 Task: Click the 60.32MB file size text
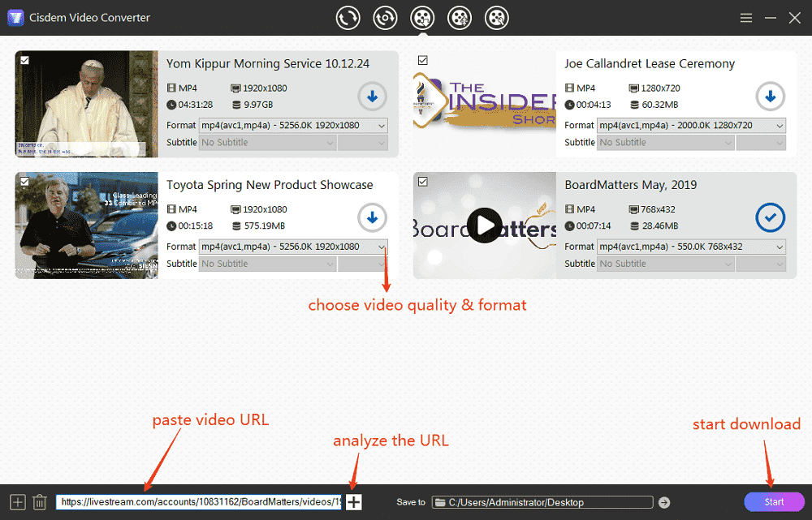click(x=659, y=105)
